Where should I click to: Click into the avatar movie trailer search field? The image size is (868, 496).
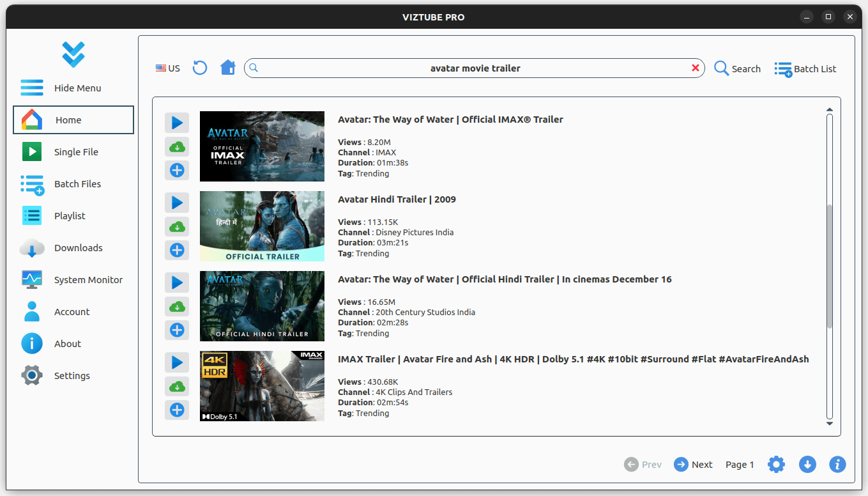pos(475,68)
